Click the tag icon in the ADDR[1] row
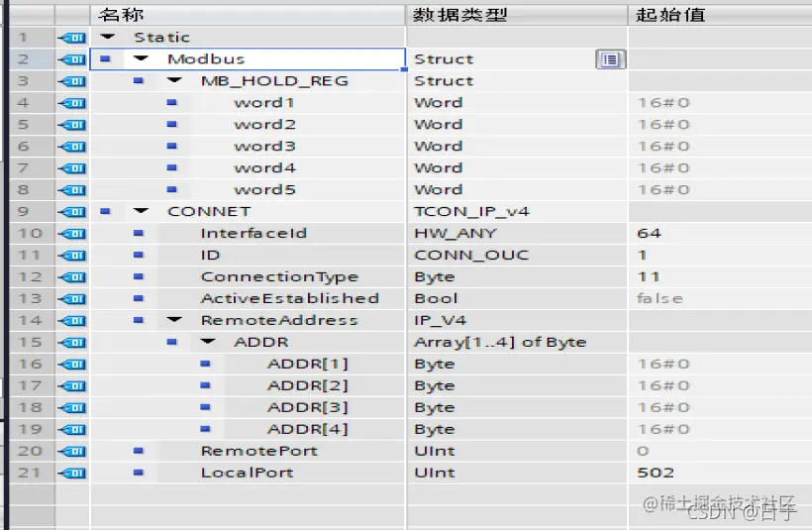812x530 pixels. [x=72, y=365]
